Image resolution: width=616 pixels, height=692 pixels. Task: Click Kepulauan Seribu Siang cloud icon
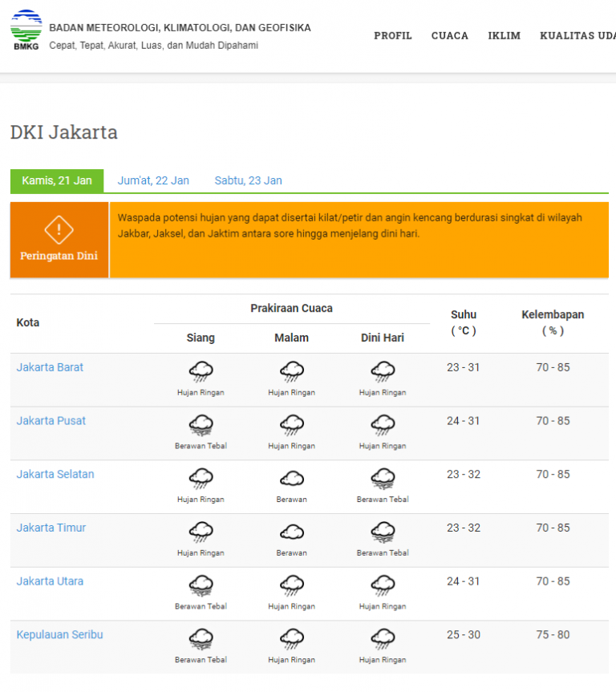coord(201,640)
